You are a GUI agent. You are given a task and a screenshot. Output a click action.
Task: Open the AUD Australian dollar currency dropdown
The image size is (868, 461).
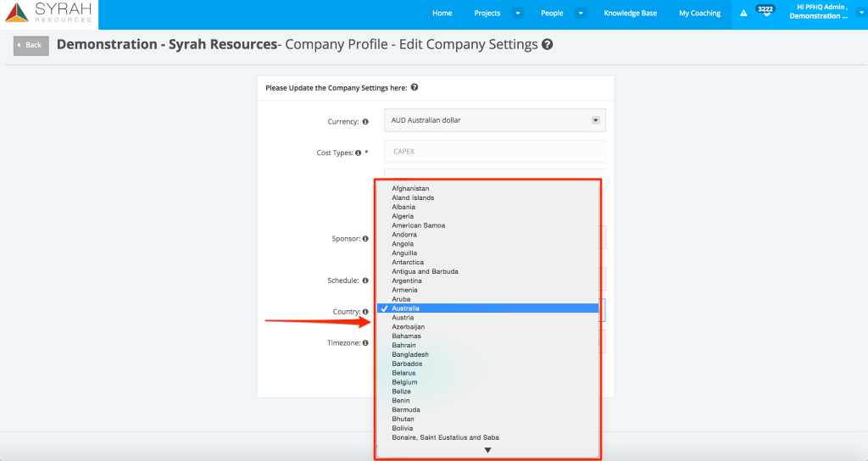pyautogui.click(x=495, y=120)
